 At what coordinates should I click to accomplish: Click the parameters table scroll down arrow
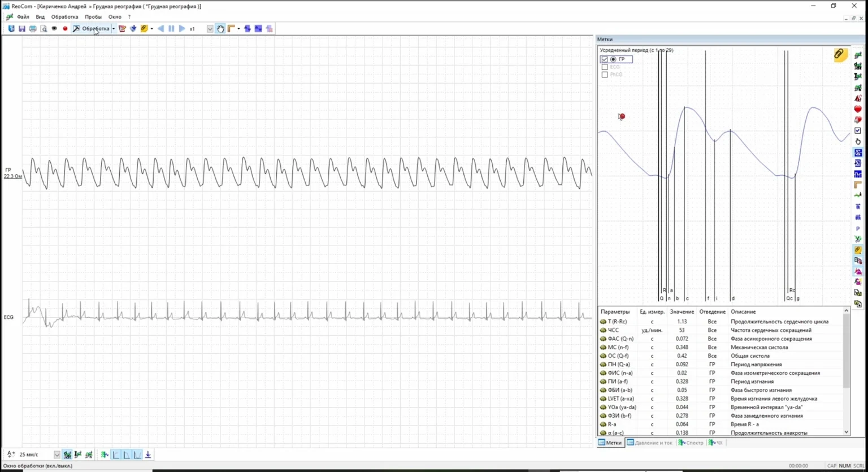pos(846,432)
